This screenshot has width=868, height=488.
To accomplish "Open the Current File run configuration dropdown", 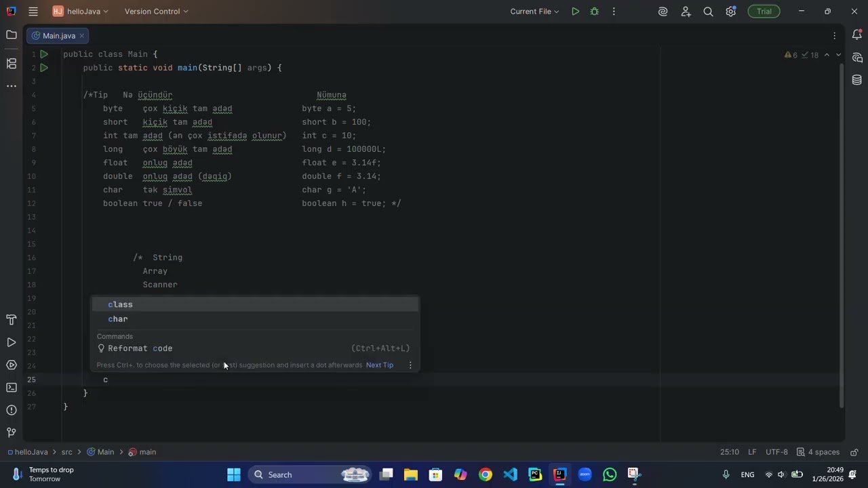I will point(534,12).
